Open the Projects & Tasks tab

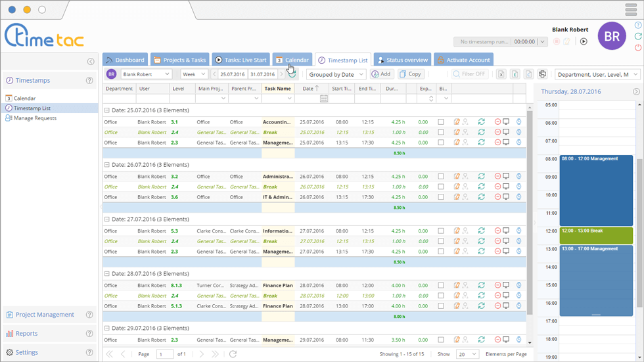[180, 60]
